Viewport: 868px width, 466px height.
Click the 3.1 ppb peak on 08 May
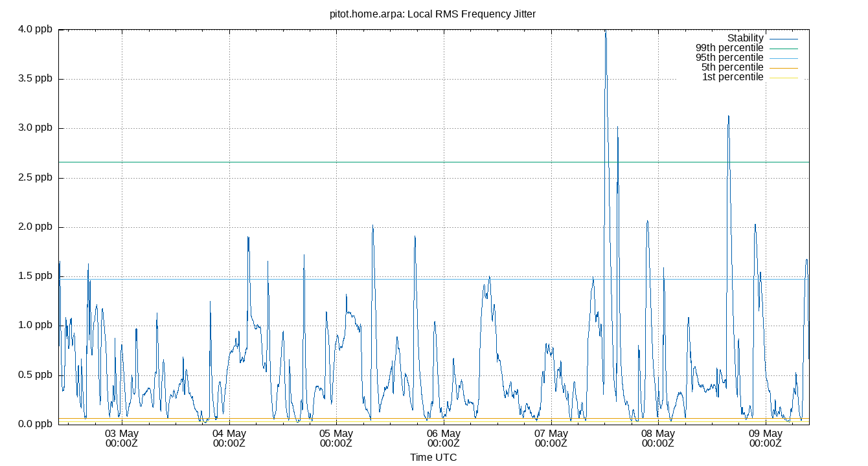729,117
